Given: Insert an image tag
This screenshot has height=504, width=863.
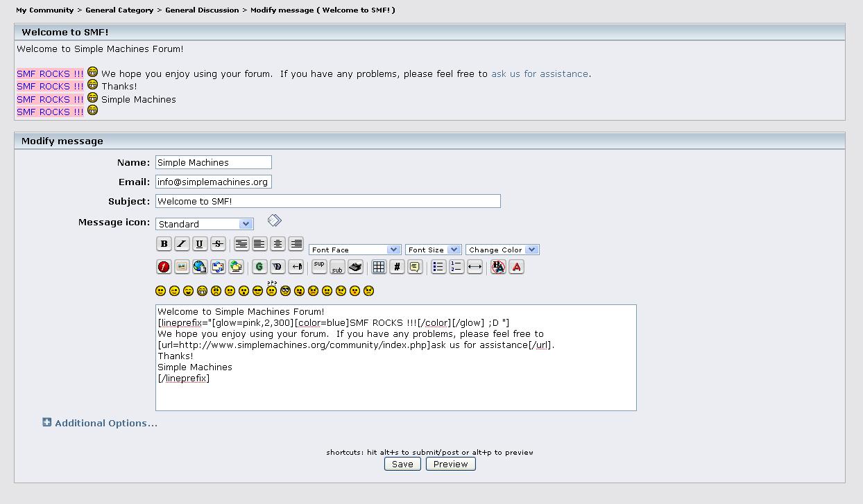Looking at the screenshot, I should [x=182, y=267].
